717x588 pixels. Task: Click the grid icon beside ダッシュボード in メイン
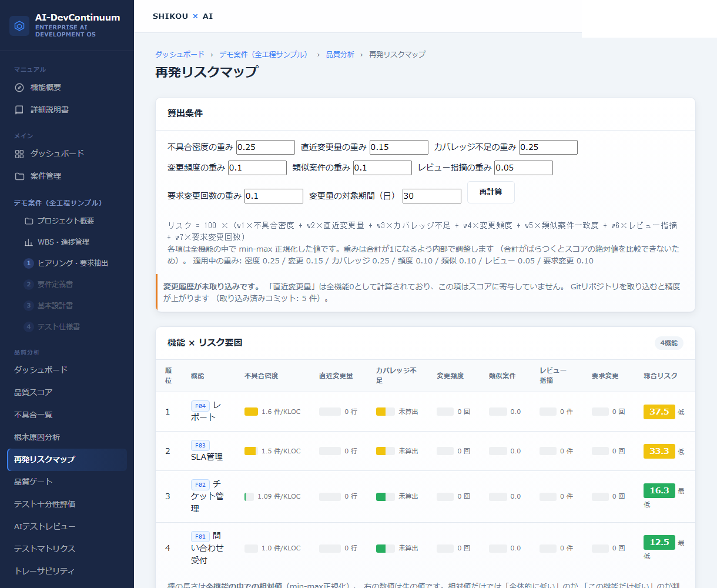[19, 154]
